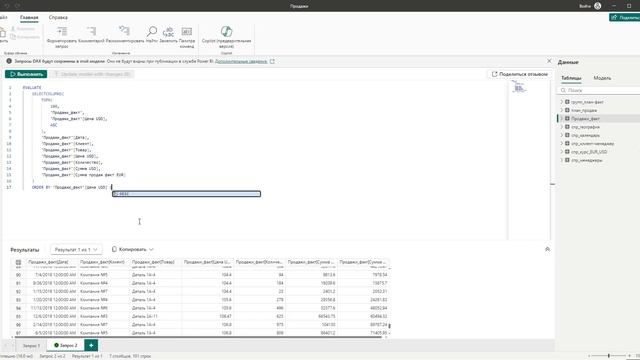Switch to Таблицы tab in Data pane
Image resolution: width=640 pixels, height=360 pixels.
[571, 78]
